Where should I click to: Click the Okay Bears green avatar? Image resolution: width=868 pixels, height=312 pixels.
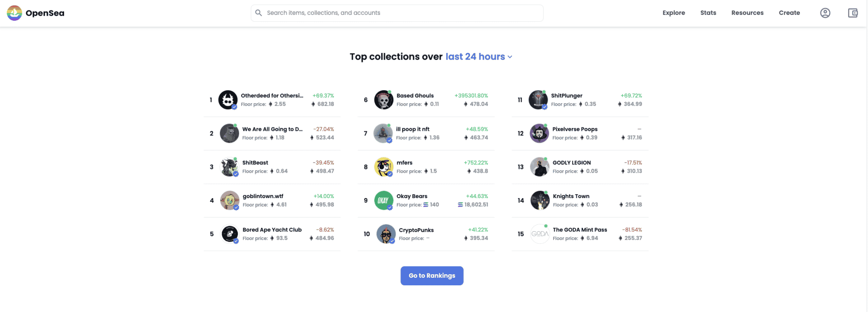384,200
